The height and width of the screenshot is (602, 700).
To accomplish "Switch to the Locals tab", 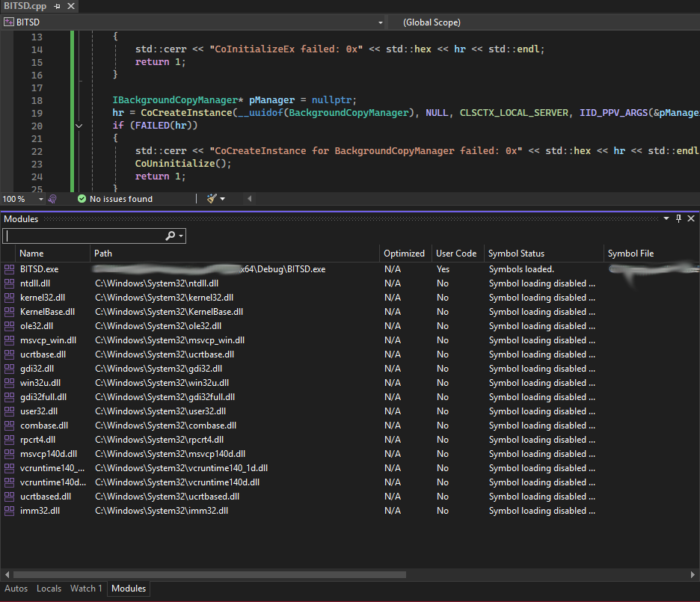I will coord(49,589).
